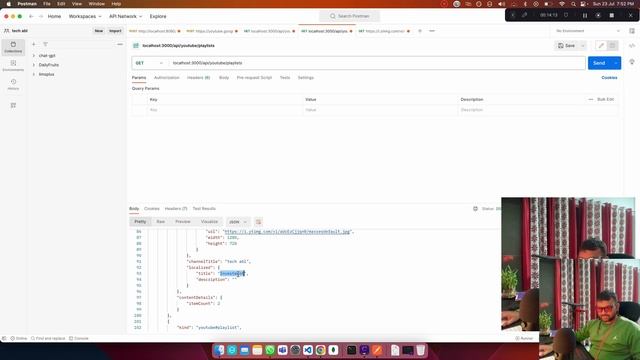Open the collections filter icon
640x360 pixels.
point(45,44)
